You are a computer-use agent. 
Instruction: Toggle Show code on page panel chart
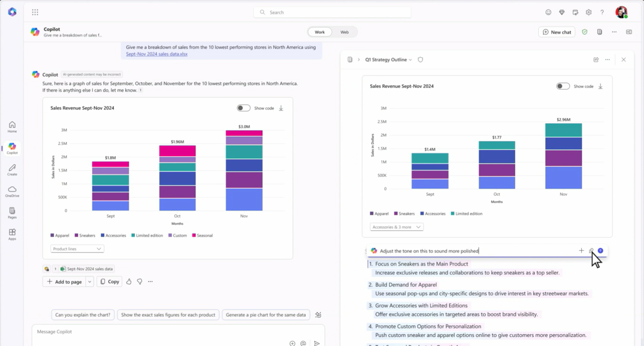[563, 86]
